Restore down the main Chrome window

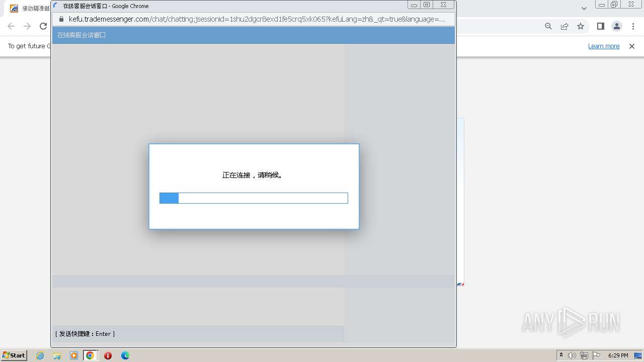pyautogui.click(x=614, y=5)
